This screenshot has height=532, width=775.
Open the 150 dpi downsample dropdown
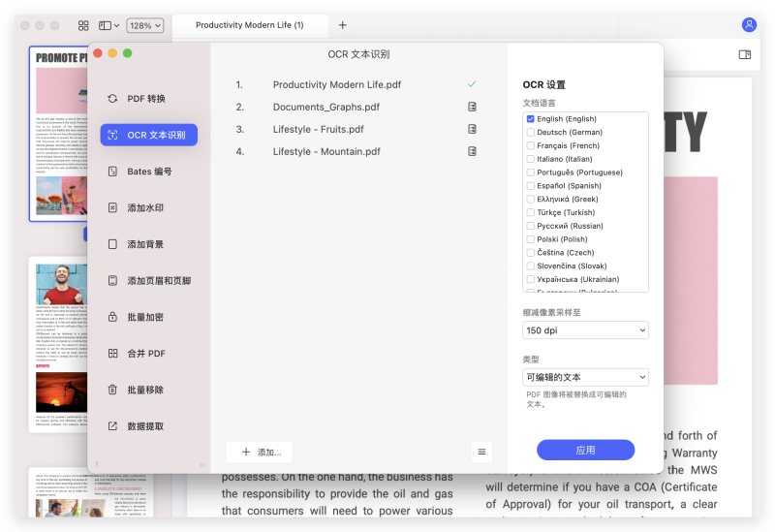point(585,330)
